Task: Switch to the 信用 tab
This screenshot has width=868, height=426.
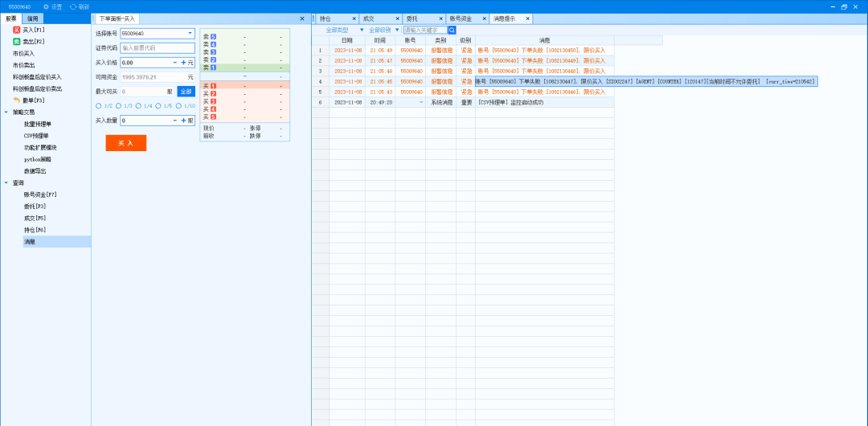Action: [32, 18]
